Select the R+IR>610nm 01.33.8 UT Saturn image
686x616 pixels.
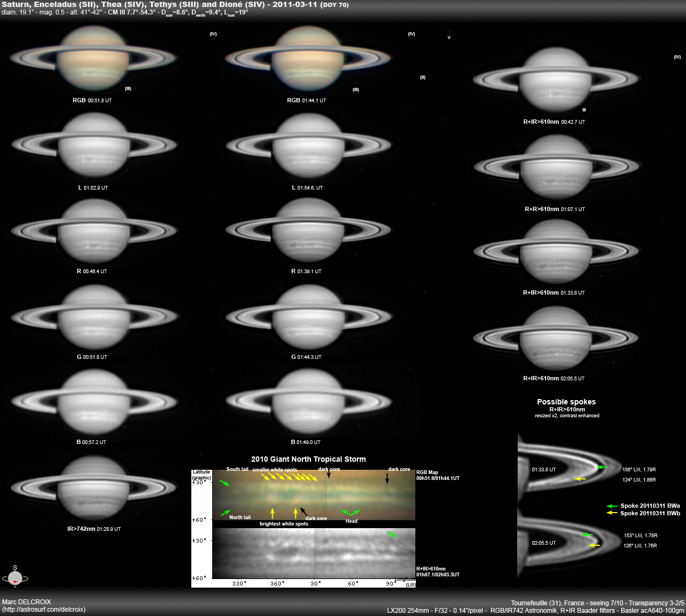coord(556,252)
